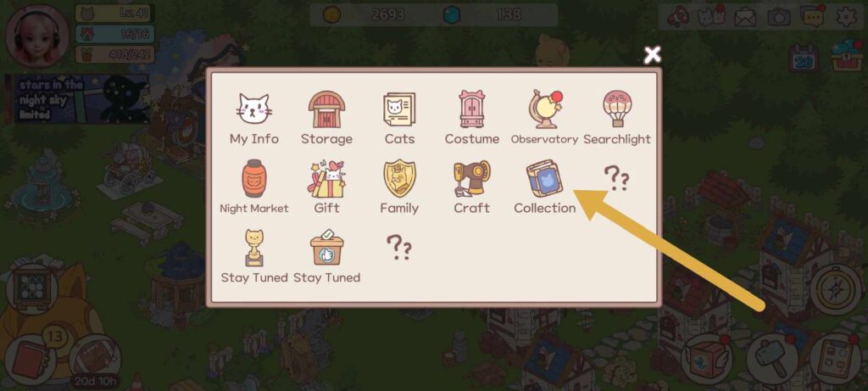Tap the Stay Tuned trophy icon
868x391 pixels.
click(254, 249)
